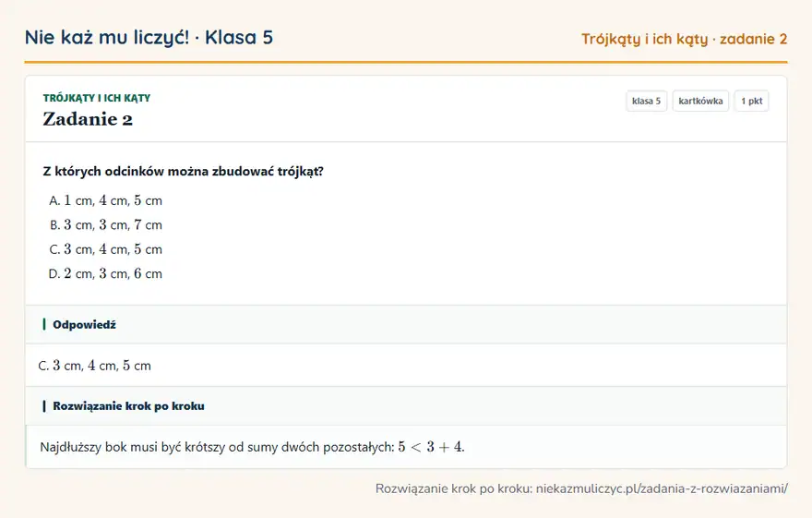812x518 pixels.
Task: Click the answer line under Odpowiedź
Action: [95, 366]
